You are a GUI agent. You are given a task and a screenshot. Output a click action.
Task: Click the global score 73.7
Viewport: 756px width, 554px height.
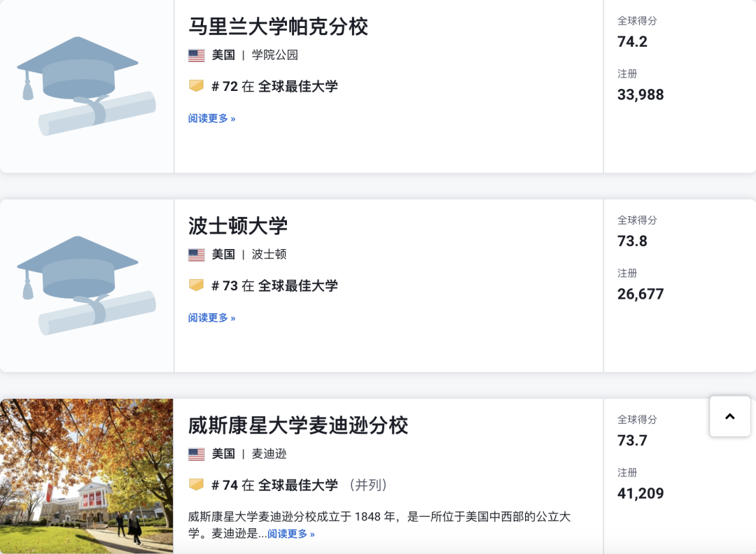(x=632, y=441)
